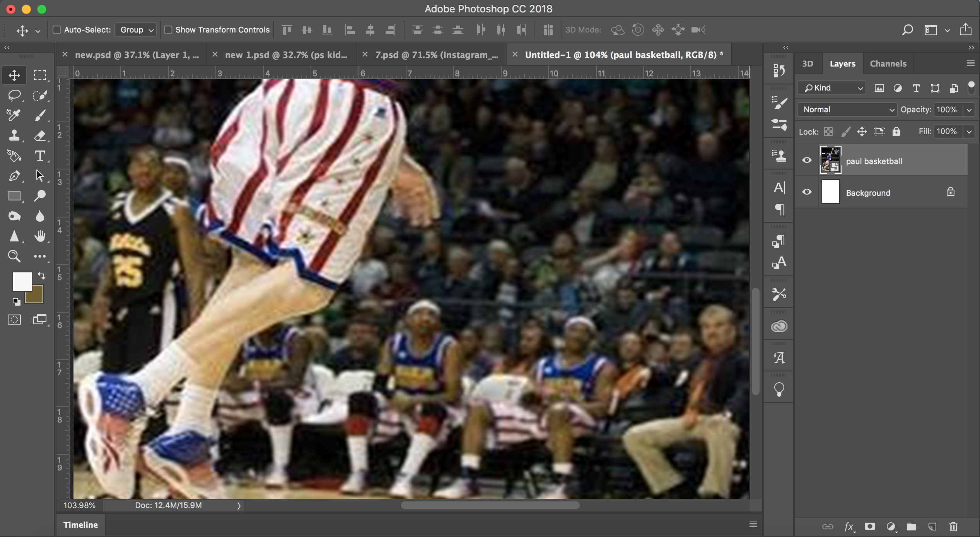The image size is (980, 537).
Task: Open the Layers panel menu
Action: [970, 63]
